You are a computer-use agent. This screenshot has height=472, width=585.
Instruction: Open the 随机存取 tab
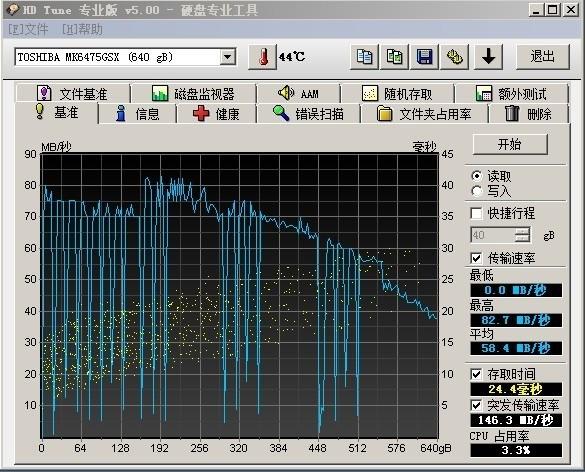pos(397,94)
